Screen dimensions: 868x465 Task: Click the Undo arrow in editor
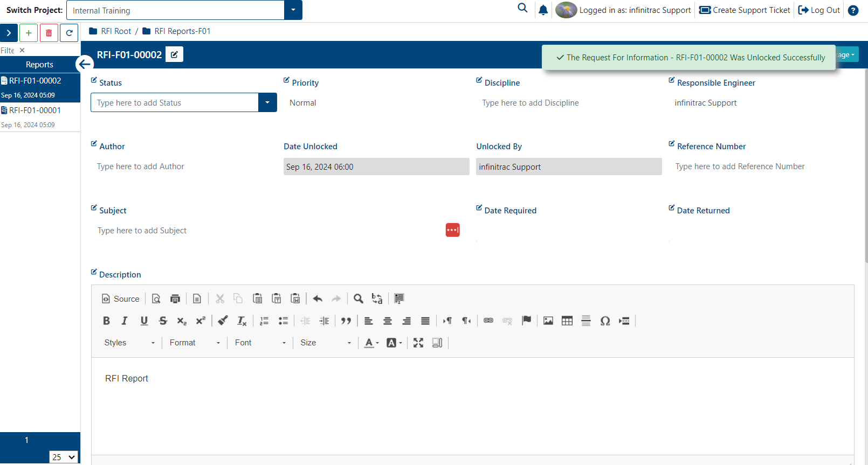[x=318, y=299]
